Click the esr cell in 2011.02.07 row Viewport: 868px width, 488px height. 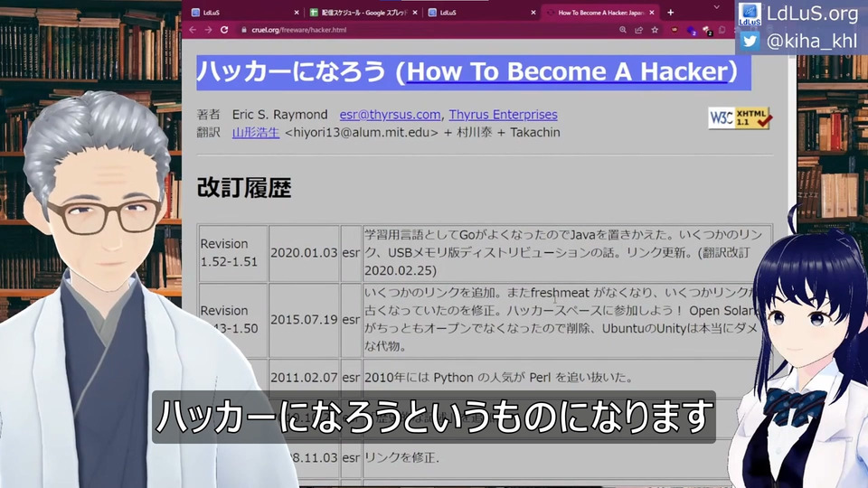(x=351, y=378)
